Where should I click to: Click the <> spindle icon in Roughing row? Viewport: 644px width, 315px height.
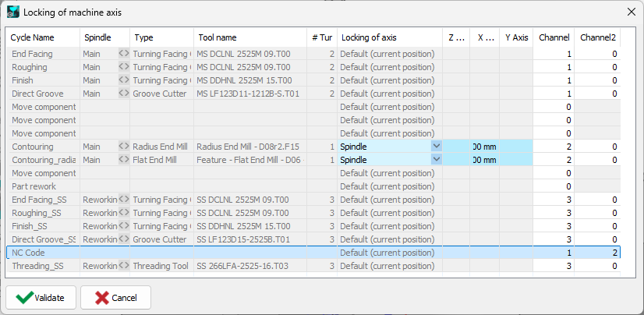coord(123,67)
